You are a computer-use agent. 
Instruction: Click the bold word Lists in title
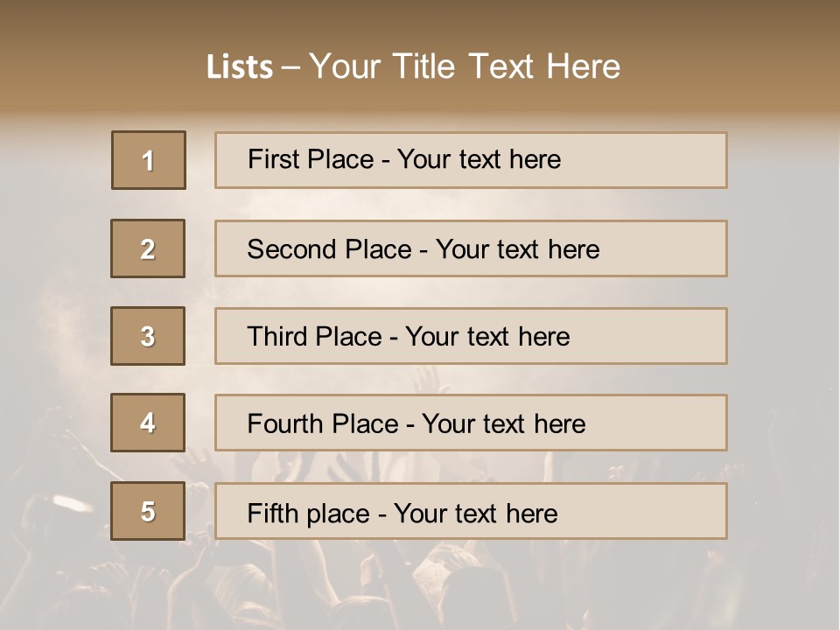pos(240,67)
